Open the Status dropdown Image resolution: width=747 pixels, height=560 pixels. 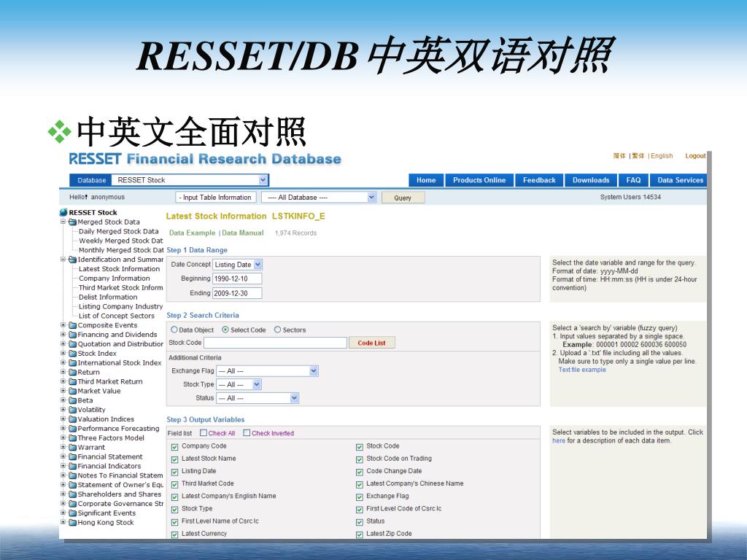[295, 398]
